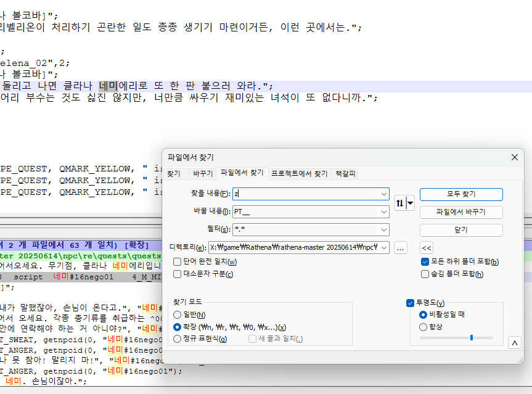Image resolution: width=532 pixels, height=394 pixels.
Task: Close the 파일에서 찾기 dialog with X
Action: click(x=514, y=158)
